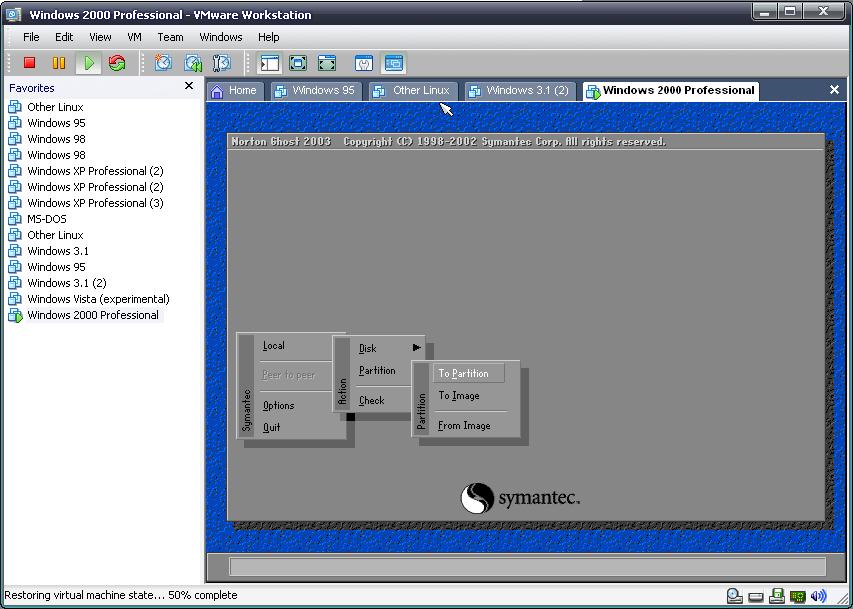Switch to the Windows 95 tab

(314, 91)
